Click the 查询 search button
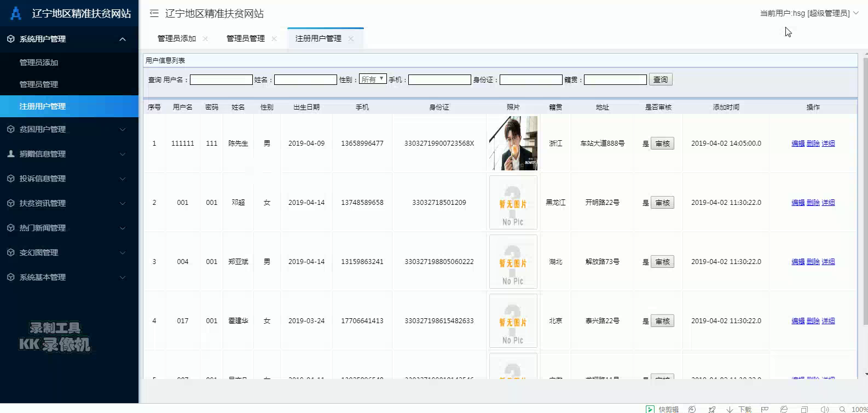The height and width of the screenshot is (413, 868). 661,79
